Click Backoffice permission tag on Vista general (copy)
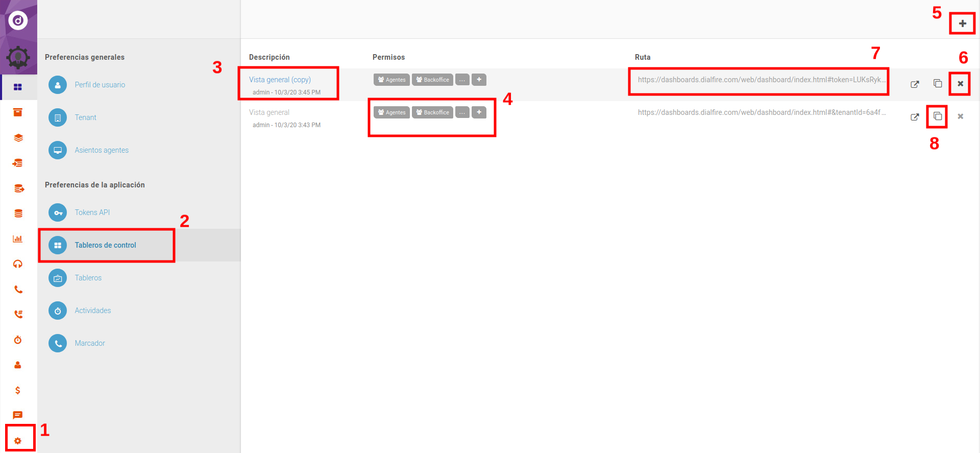980x453 pixels. [432, 80]
